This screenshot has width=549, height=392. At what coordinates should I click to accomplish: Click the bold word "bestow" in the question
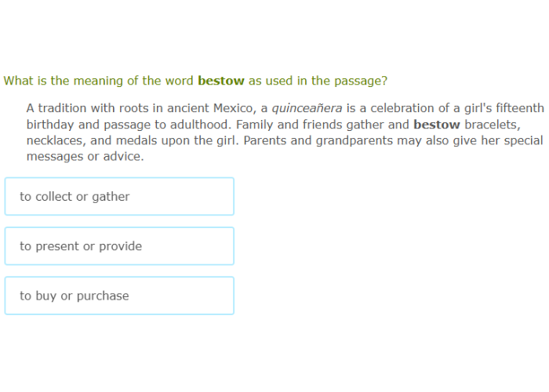221,81
